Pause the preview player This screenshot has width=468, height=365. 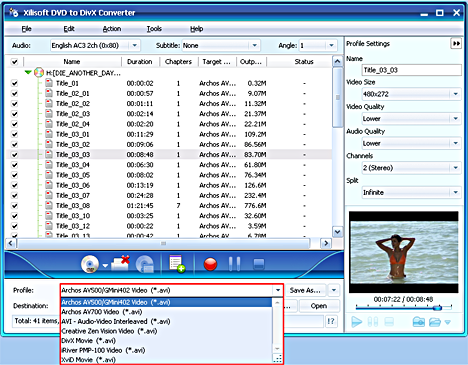point(373,322)
